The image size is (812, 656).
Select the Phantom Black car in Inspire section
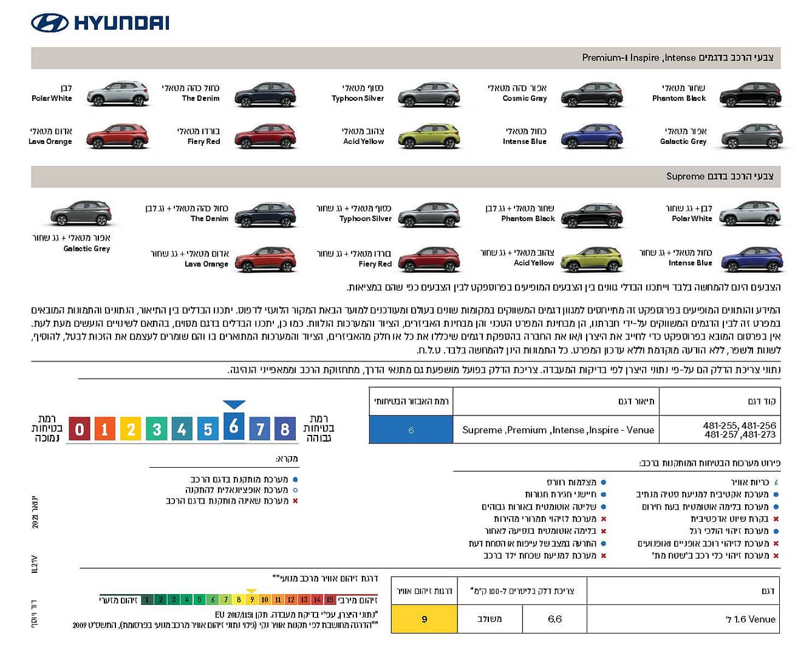pos(751,94)
